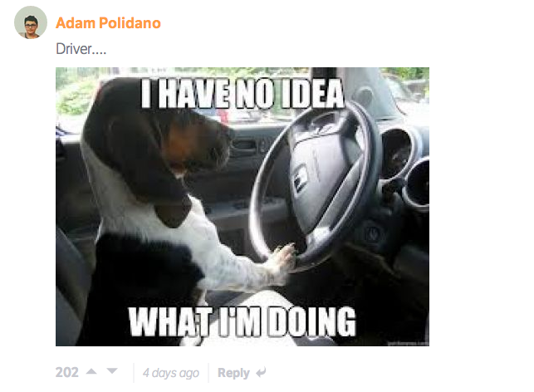Select the 'Driver....' comment text
This screenshot has width=534, height=392.
(x=81, y=49)
